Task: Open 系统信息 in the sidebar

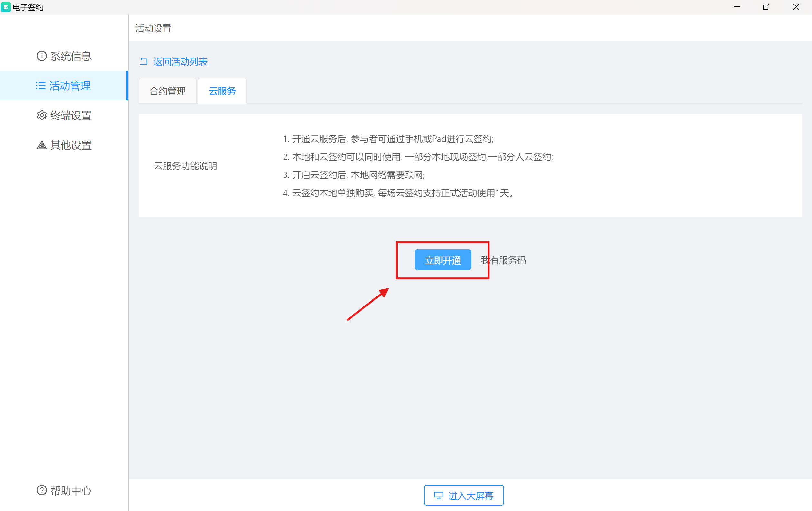Action: tap(71, 56)
